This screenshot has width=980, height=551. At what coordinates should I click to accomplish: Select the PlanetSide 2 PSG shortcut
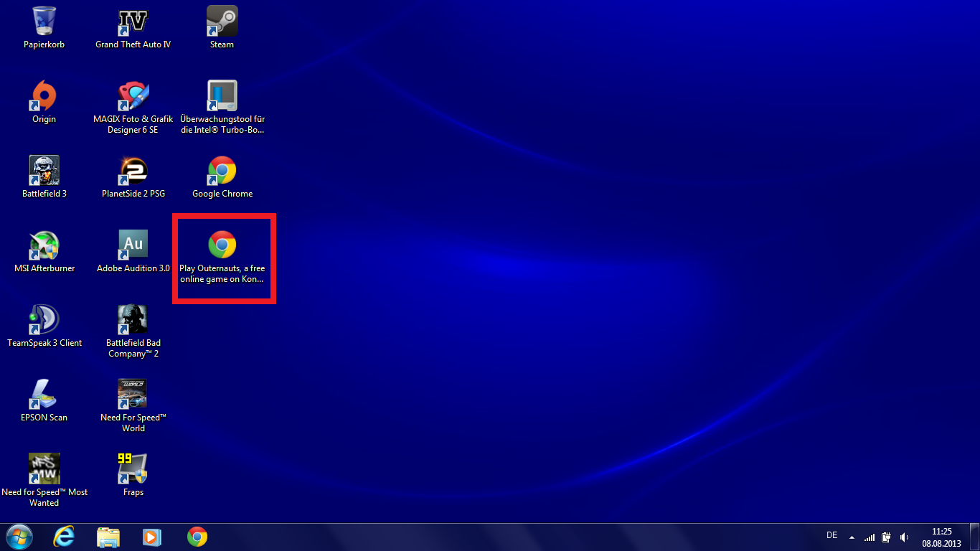133,177
